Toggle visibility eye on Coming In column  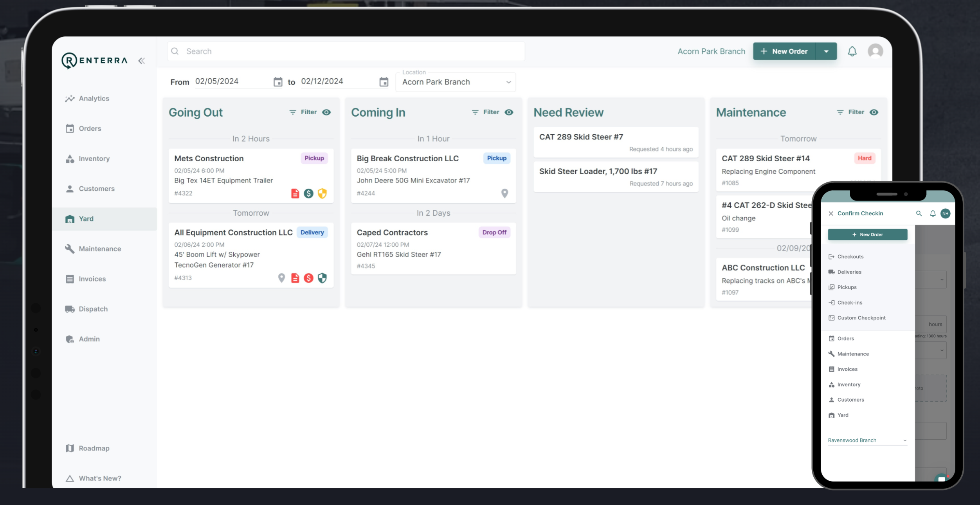point(508,112)
